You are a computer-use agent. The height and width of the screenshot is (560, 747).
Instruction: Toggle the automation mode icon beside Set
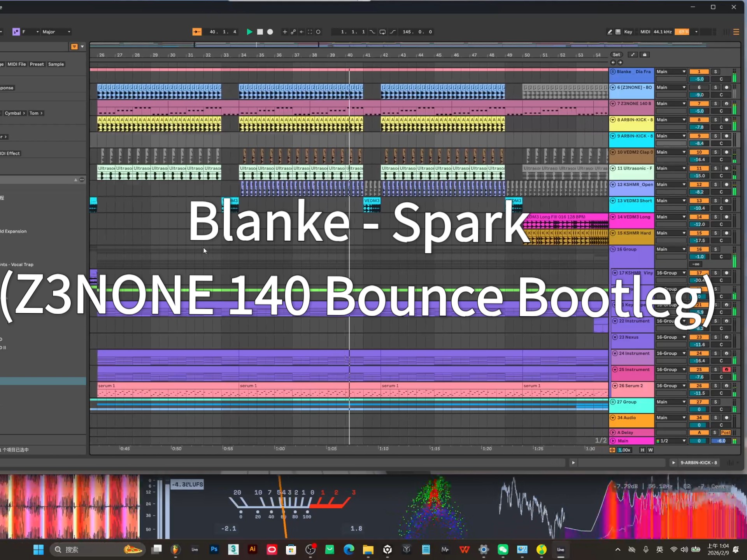coord(633,55)
